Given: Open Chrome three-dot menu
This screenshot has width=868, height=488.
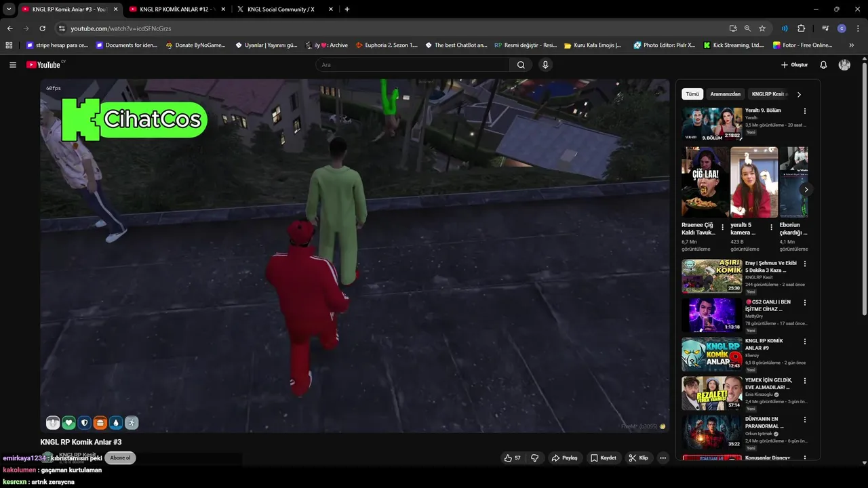Looking at the screenshot, I should click(857, 28).
